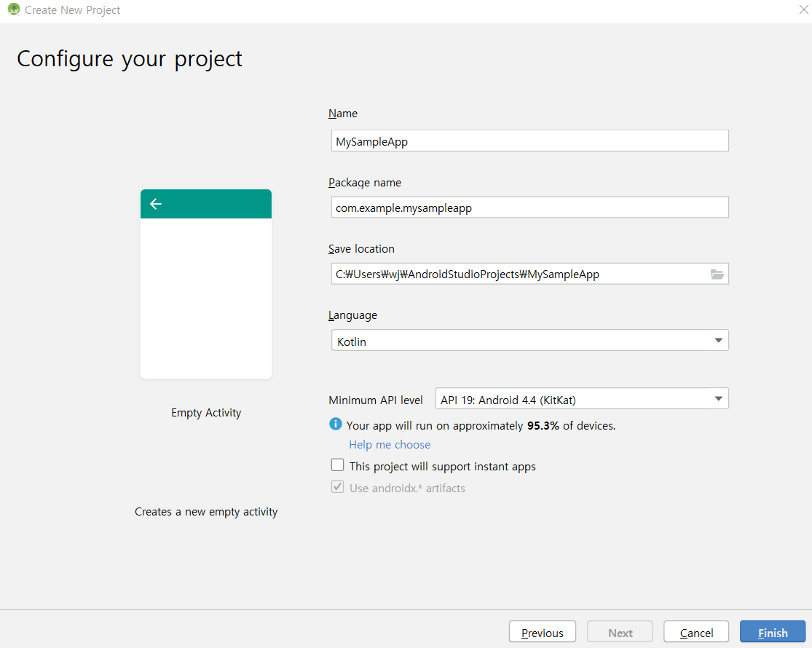Open the Language dropdown showing Kotlin
This screenshot has width=812, height=648.
pos(529,341)
